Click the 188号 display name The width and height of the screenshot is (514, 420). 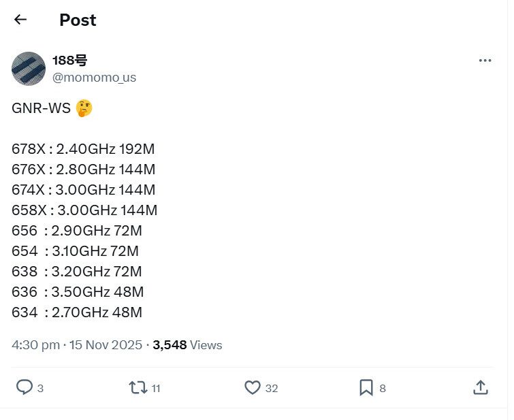pyautogui.click(x=70, y=61)
